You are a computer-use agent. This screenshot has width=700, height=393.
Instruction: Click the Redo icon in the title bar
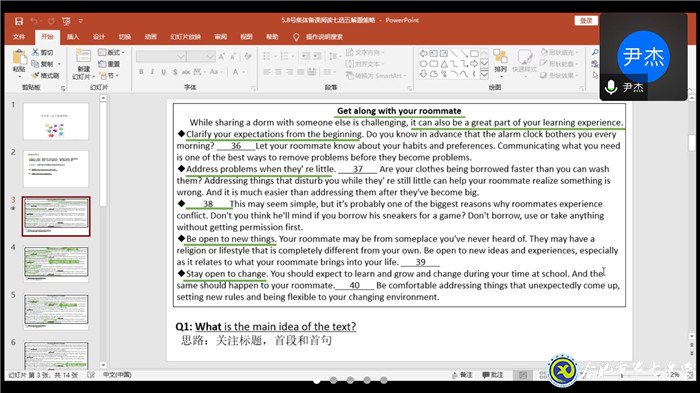tap(51, 21)
